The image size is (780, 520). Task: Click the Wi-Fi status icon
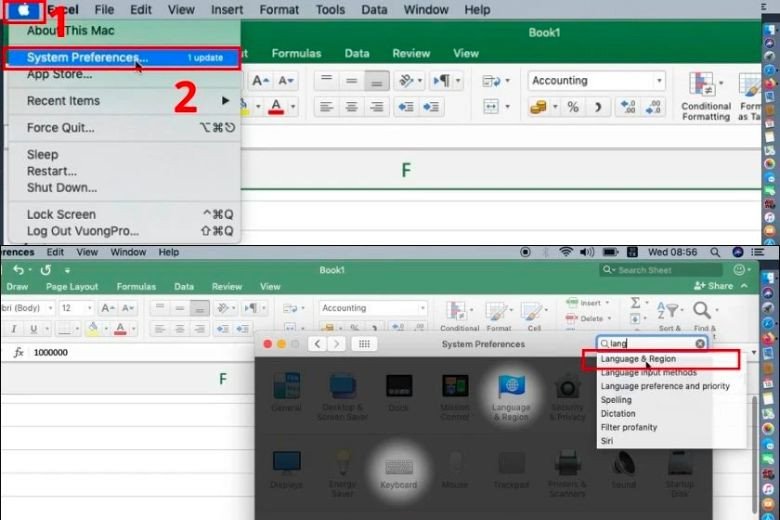[566, 252]
